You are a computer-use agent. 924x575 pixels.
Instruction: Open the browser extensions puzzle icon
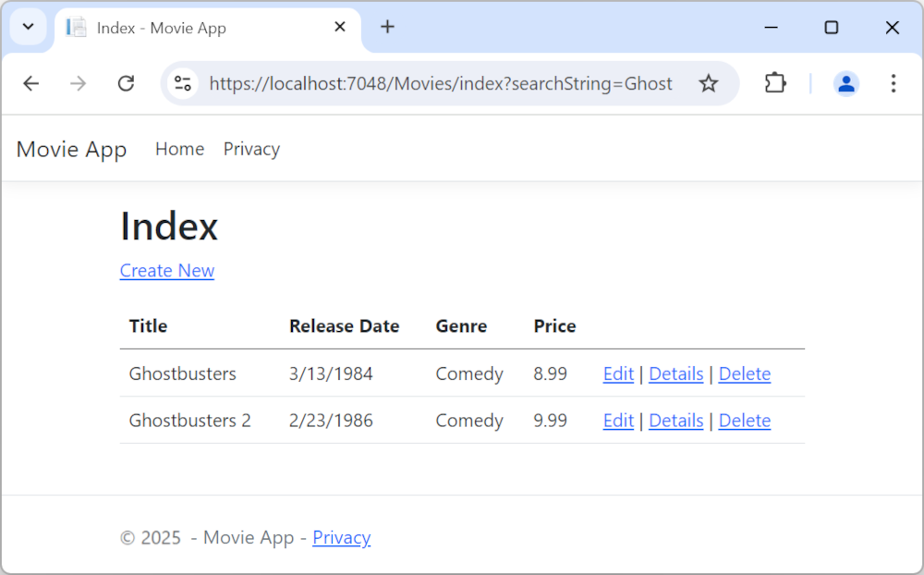pos(775,83)
